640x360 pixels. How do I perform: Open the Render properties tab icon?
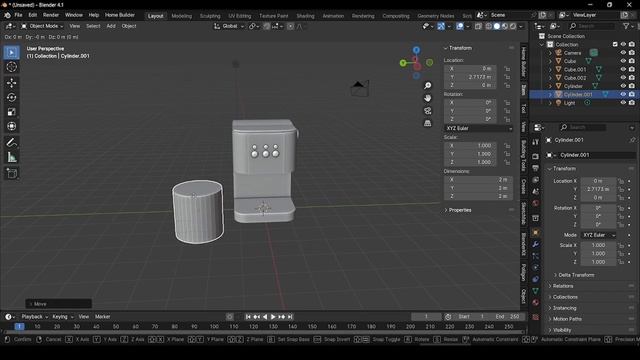pyautogui.click(x=536, y=157)
